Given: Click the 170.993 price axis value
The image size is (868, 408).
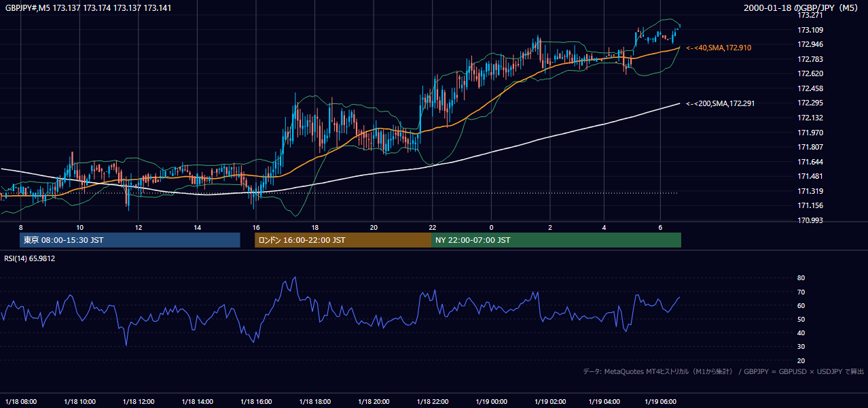Looking at the screenshot, I should click(810, 220).
